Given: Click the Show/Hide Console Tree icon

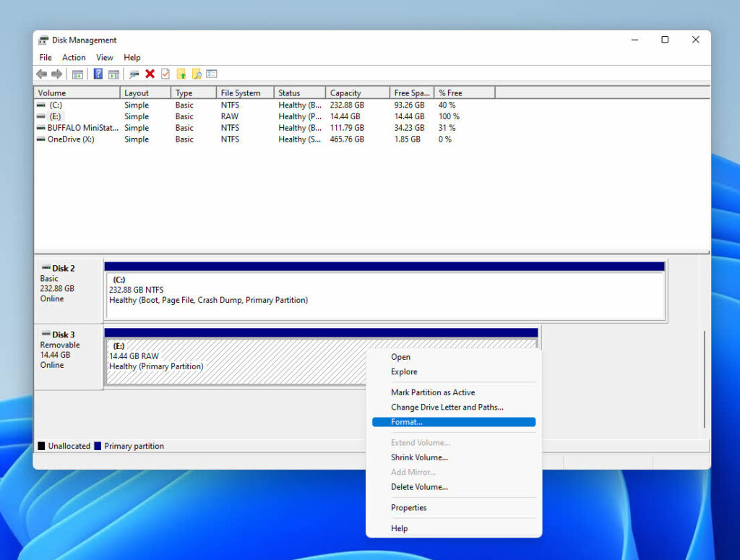Looking at the screenshot, I should 77,74.
